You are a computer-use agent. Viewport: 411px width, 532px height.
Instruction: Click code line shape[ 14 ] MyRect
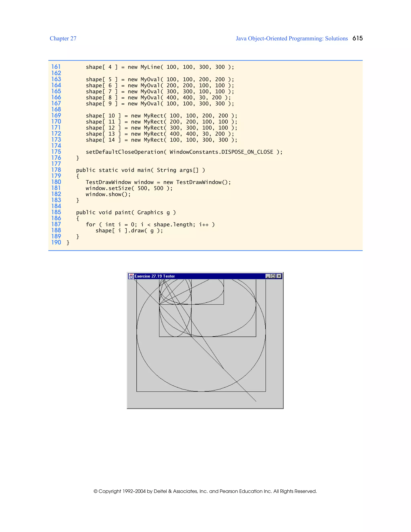(x=161, y=140)
